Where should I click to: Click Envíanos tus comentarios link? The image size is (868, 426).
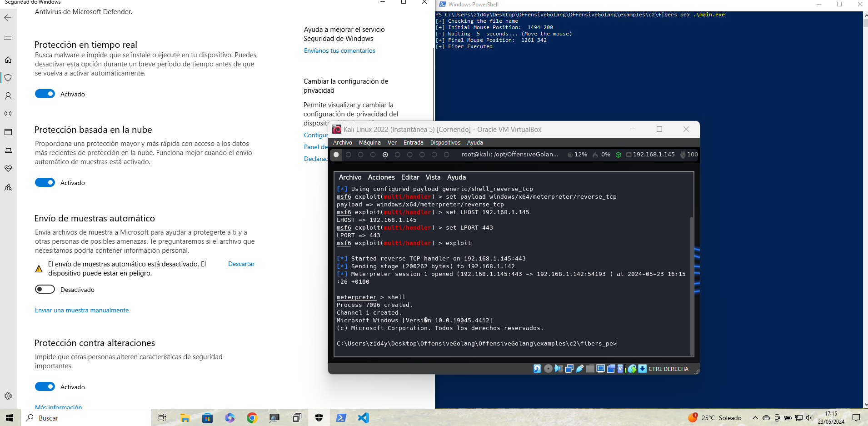pyautogui.click(x=339, y=50)
